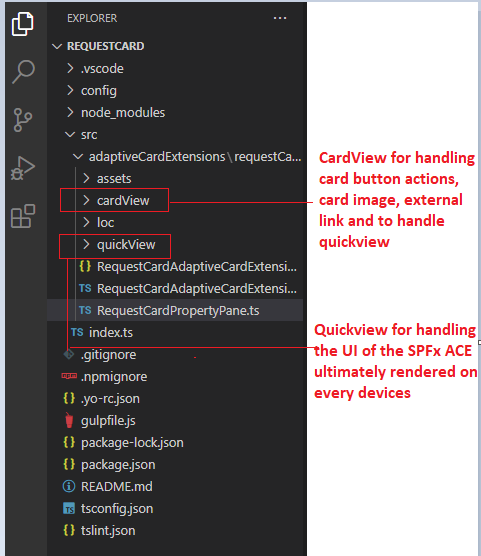Viewport: 481px width, 556px height.
Task: Click the info icon beside README.md
Action: (69, 486)
